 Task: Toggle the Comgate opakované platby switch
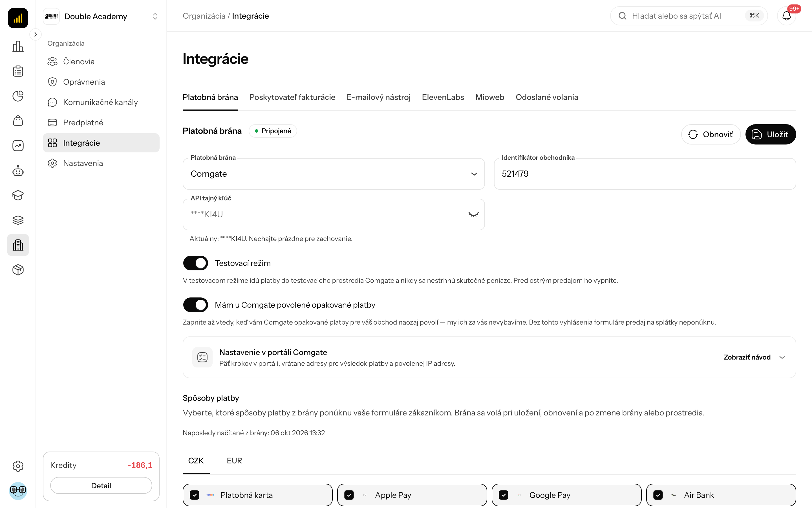(195, 305)
